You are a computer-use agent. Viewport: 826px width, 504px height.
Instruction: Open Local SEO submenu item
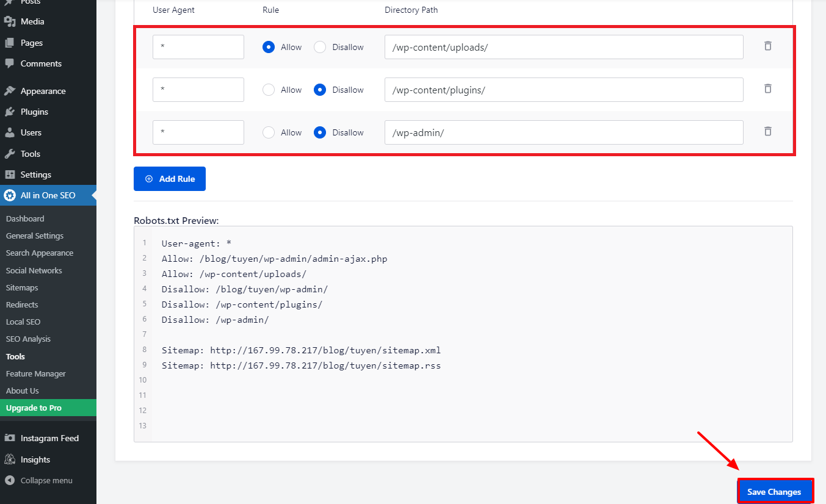tap(23, 322)
